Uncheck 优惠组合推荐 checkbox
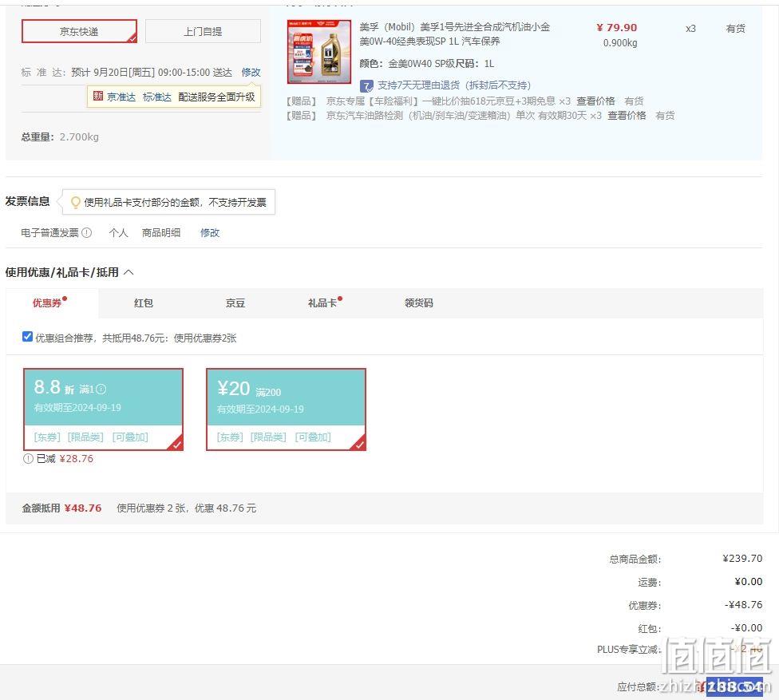The width and height of the screenshot is (779, 700). [x=28, y=337]
